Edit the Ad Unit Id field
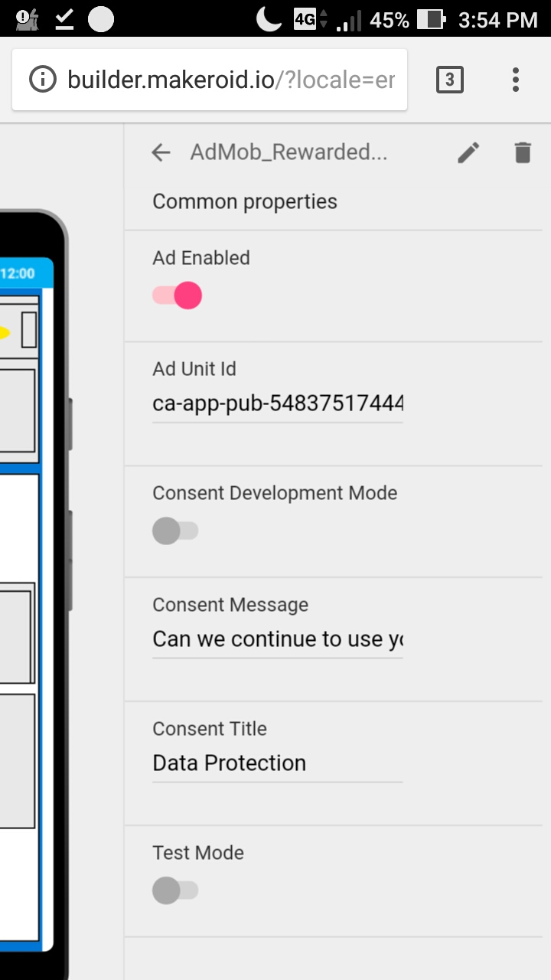Image resolution: width=551 pixels, height=980 pixels. point(278,403)
